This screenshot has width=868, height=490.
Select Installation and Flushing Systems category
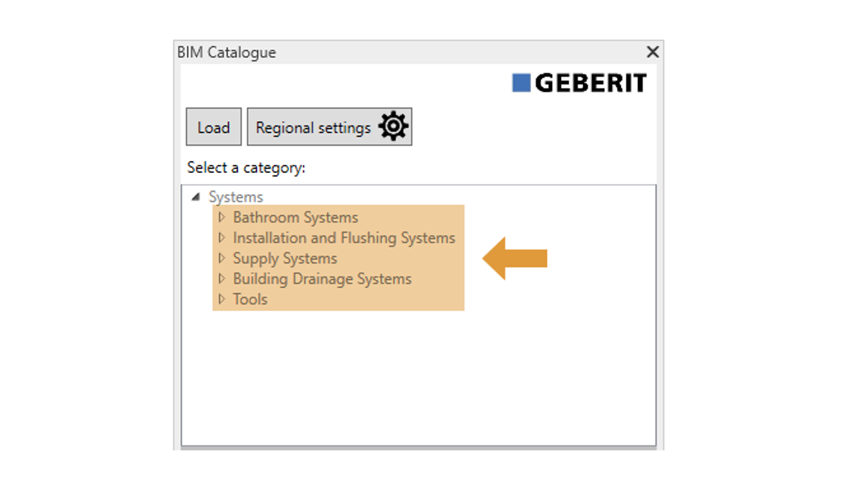click(x=343, y=238)
